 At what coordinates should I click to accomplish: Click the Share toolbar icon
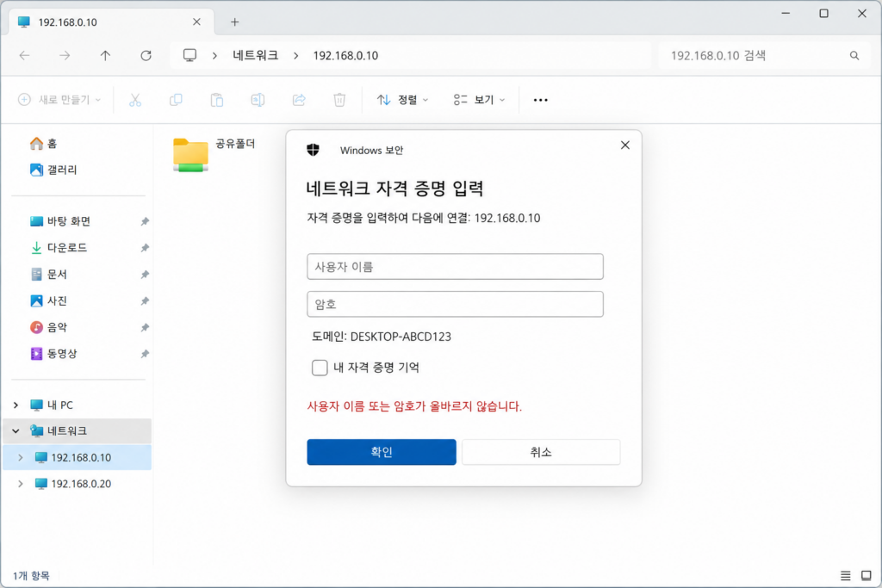[299, 100]
